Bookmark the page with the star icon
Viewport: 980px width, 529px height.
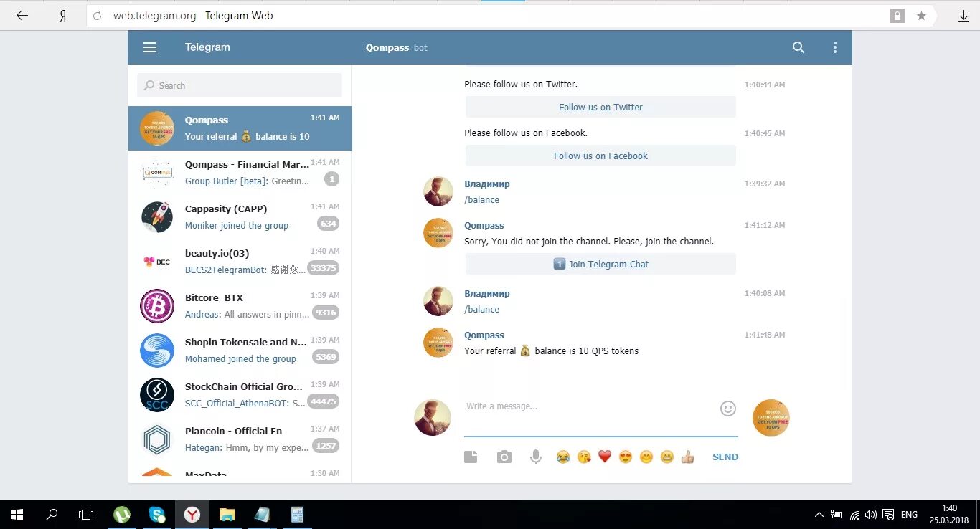click(921, 16)
